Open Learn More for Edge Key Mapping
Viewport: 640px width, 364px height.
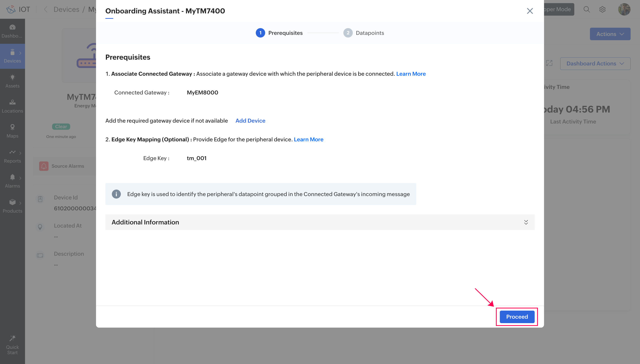(308, 140)
